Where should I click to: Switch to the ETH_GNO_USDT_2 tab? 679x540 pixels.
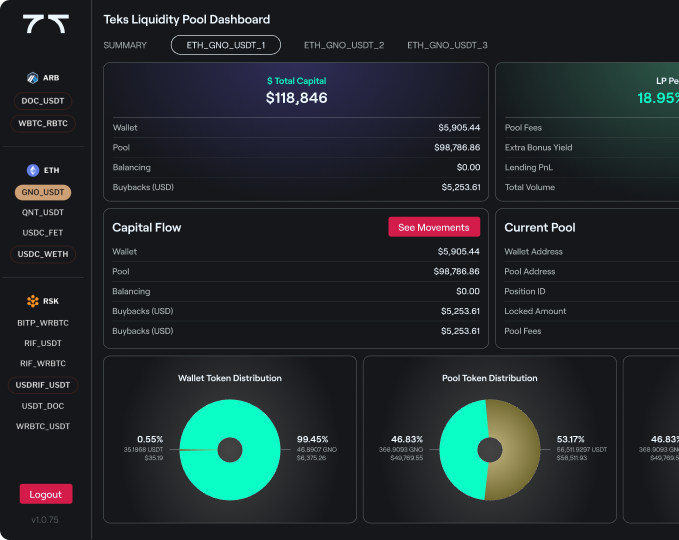click(x=344, y=45)
